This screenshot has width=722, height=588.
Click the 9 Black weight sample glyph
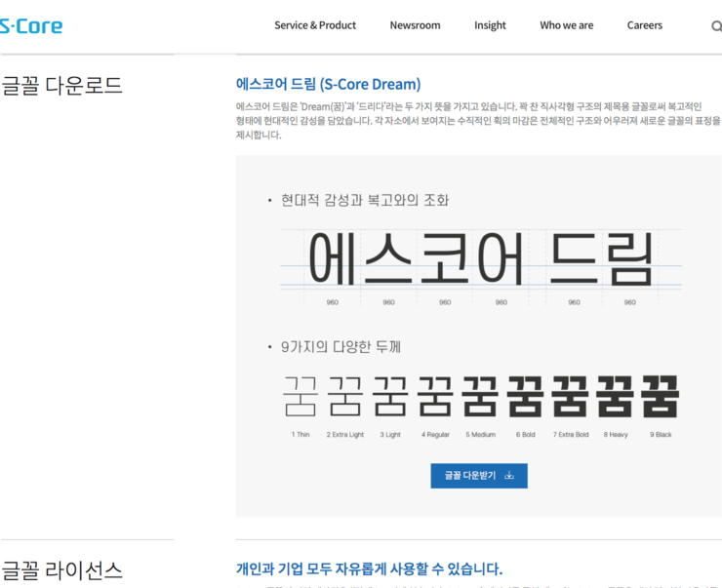tap(661, 396)
